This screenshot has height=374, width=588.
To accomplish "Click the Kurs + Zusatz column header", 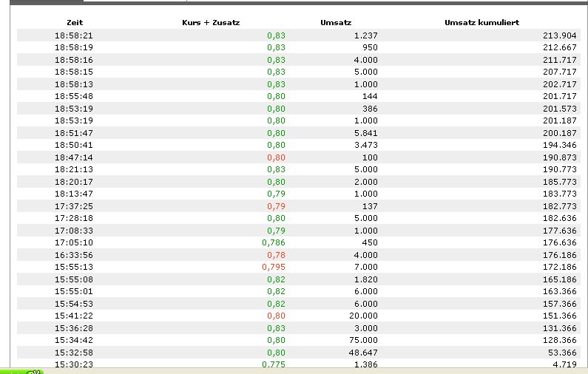I will coord(211,22).
